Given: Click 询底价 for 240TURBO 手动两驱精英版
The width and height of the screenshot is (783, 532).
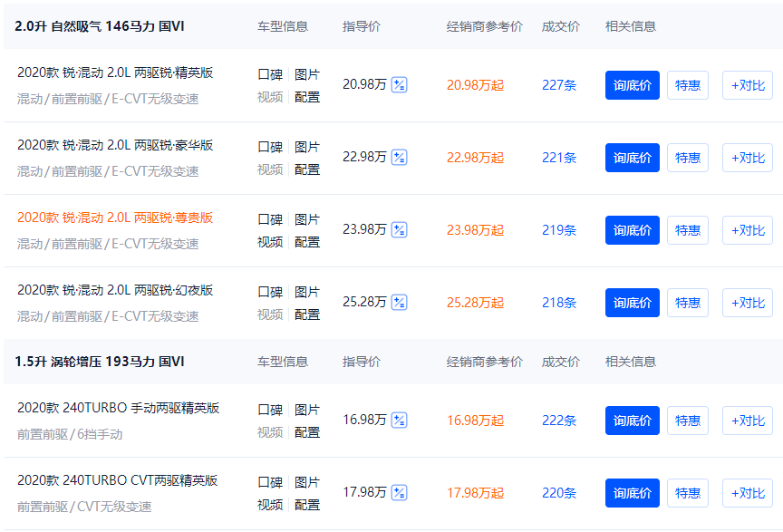Looking at the screenshot, I should [633, 421].
